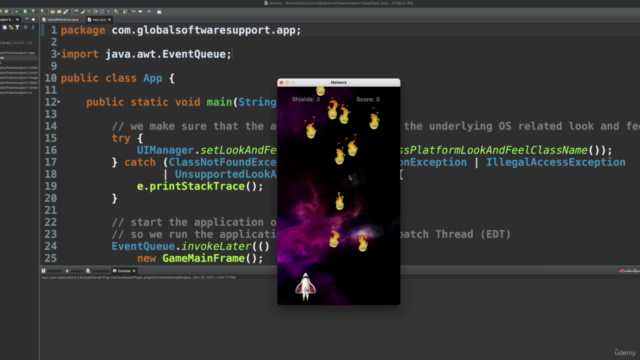
Task: Click the 'package' keyword on line 1
Action: click(x=83, y=31)
